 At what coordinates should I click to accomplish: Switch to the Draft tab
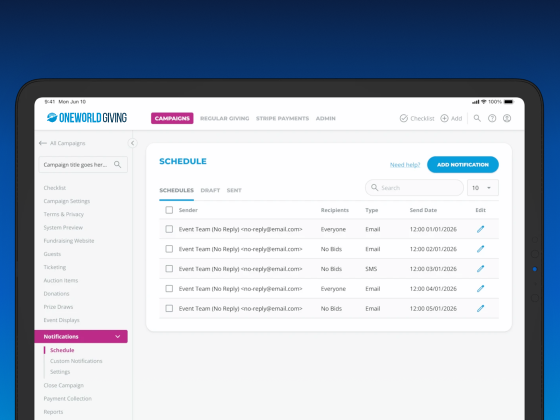(x=210, y=190)
